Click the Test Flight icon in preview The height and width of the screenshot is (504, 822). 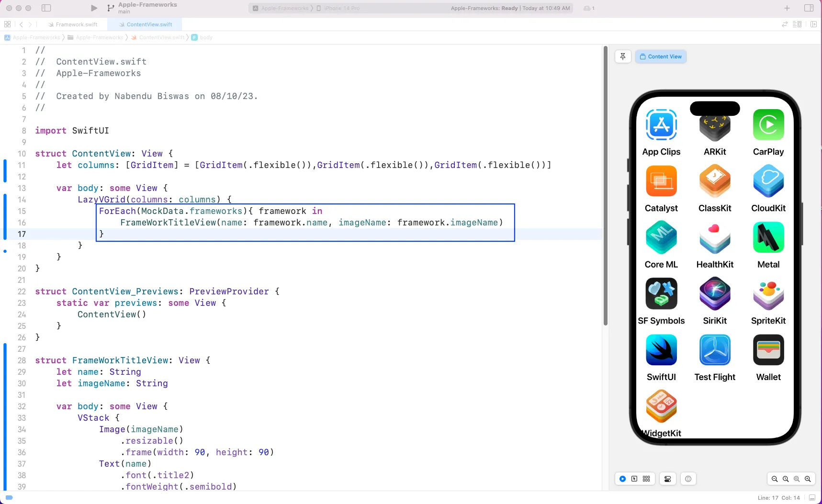[x=715, y=350]
